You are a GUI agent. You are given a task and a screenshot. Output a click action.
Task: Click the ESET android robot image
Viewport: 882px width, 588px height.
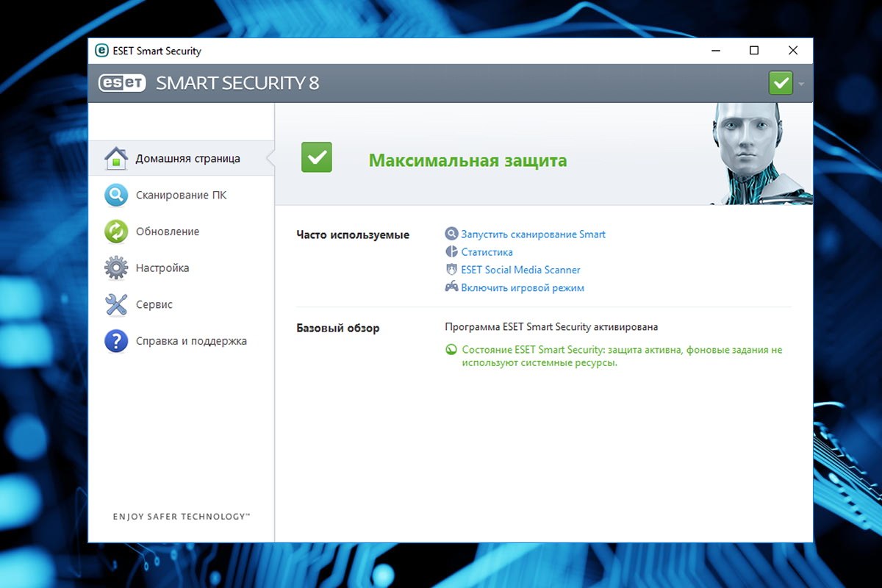point(761,153)
